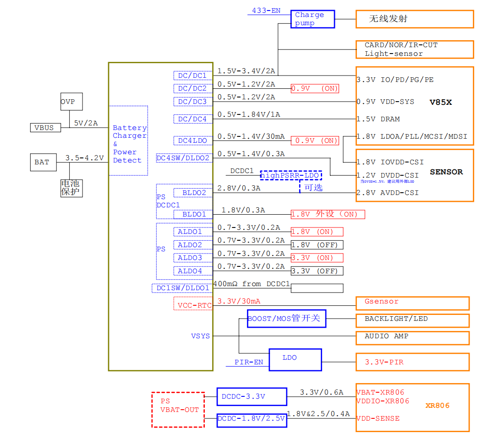Enable the 1.8V (OFF) output of ALDO2
The height and width of the screenshot is (444, 504).
pos(317,245)
